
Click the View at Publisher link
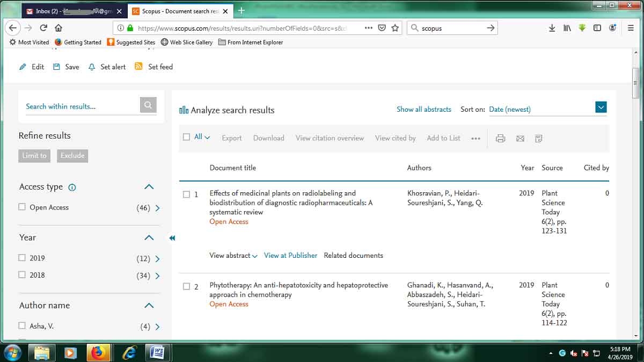(x=290, y=256)
